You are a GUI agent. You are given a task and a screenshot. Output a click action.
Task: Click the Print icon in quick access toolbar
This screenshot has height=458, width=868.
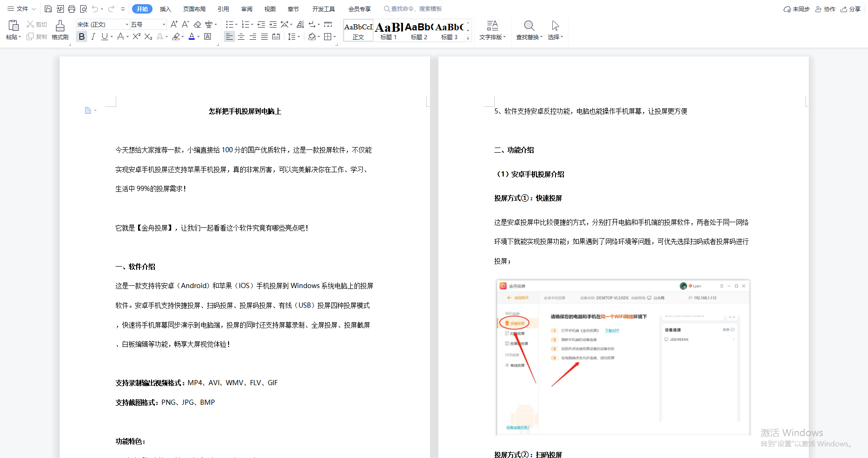point(71,9)
